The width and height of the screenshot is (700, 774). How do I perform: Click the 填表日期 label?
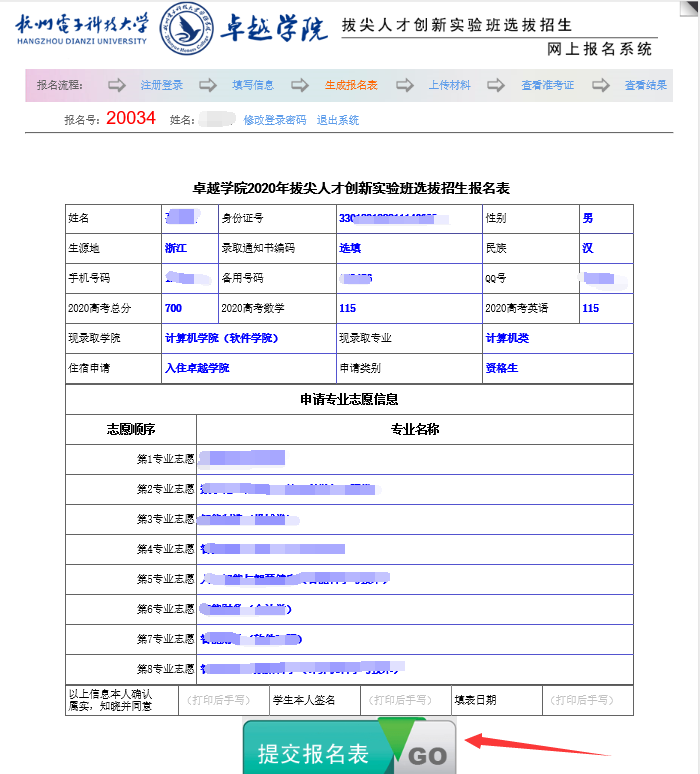(475, 700)
